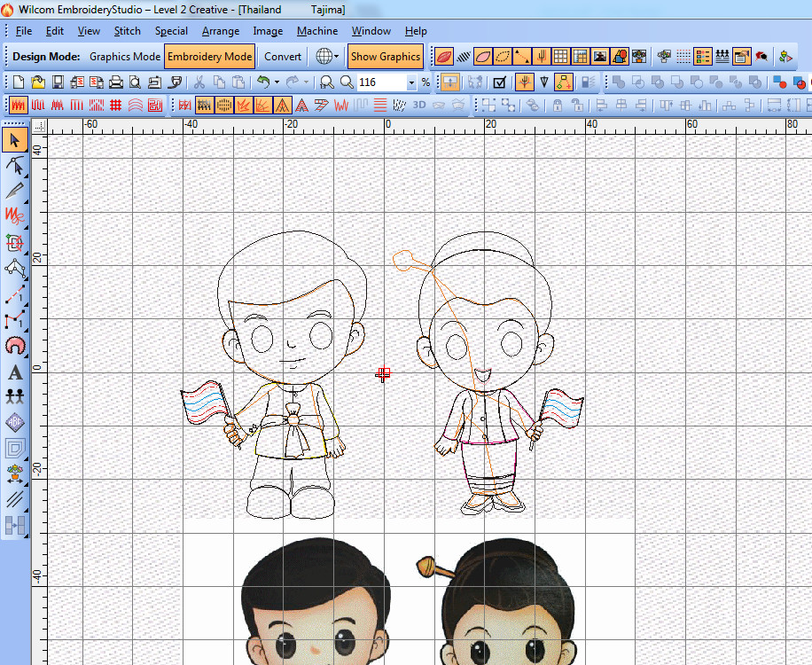
Task: Zoom to 1:1 scale
Action: click(x=327, y=82)
